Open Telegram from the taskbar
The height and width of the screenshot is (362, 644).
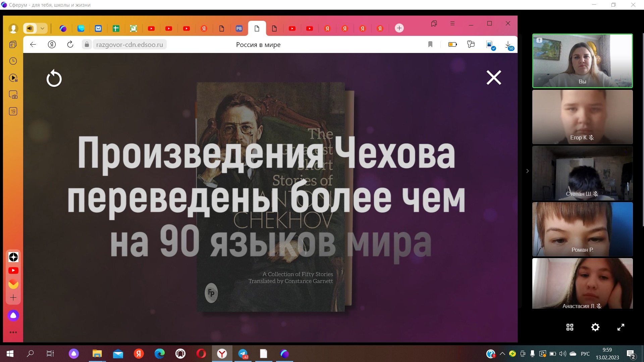point(243,354)
